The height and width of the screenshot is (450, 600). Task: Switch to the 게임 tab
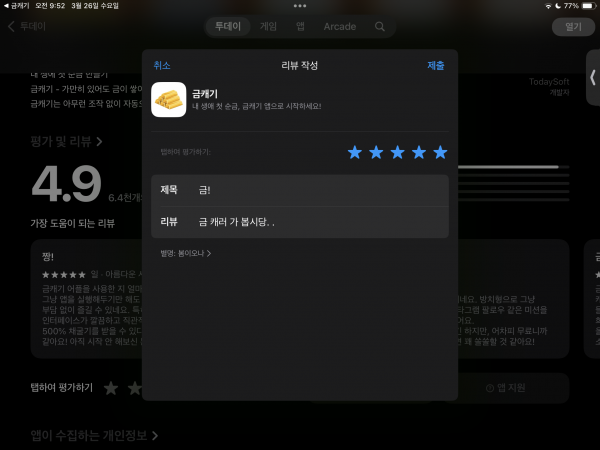[x=268, y=26]
